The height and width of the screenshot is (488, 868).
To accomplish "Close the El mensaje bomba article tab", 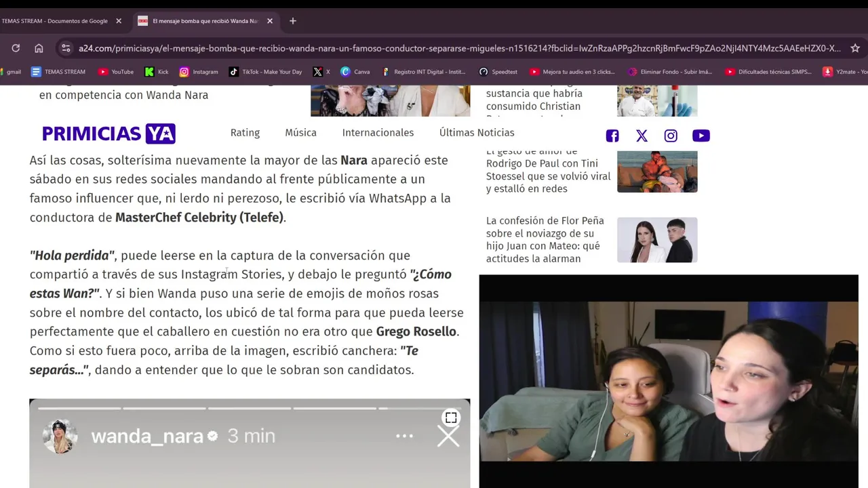I will (270, 21).
